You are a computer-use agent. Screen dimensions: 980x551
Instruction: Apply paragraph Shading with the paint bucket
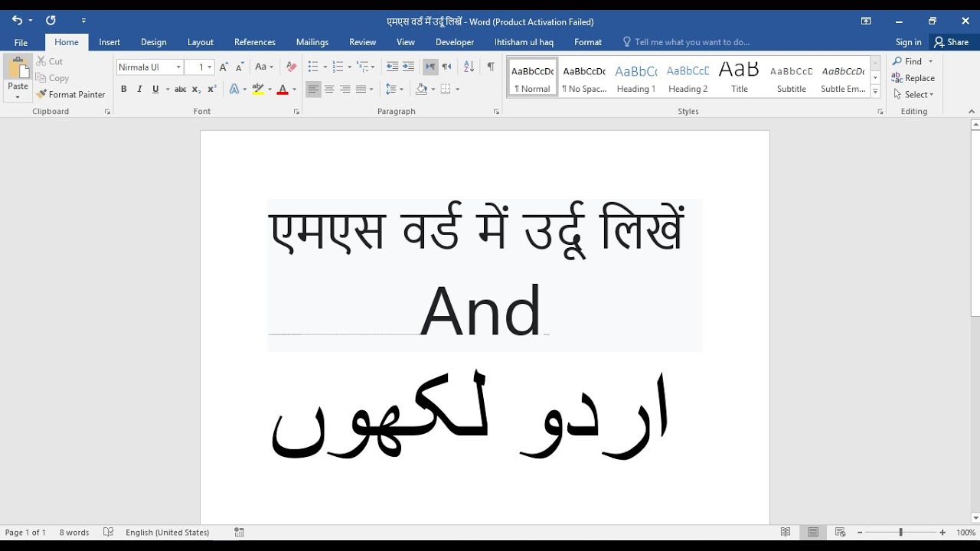coord(420,90)
